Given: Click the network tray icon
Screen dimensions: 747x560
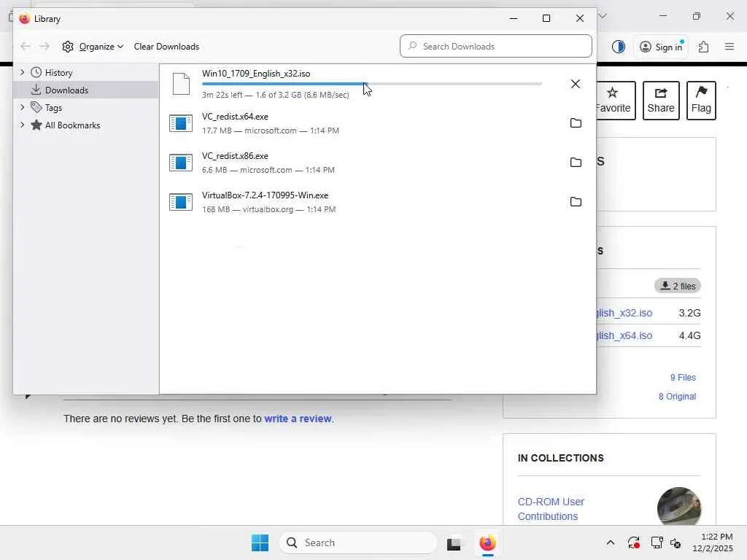Looking at the screenshot, I should 657,542.
